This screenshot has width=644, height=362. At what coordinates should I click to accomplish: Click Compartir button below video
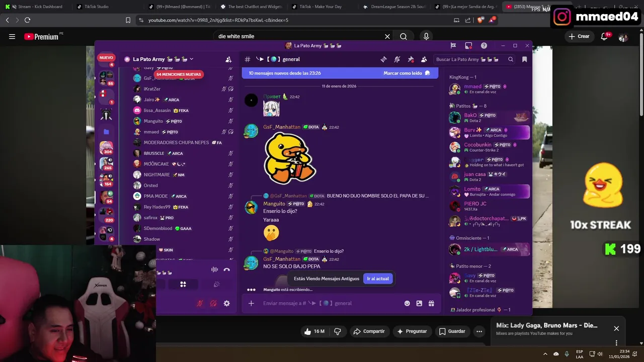[x=369, y=331]
